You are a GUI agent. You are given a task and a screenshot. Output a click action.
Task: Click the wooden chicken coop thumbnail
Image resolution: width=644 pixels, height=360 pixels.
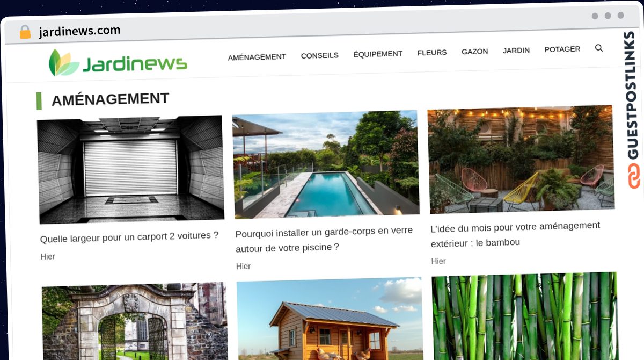pos(330,318)
